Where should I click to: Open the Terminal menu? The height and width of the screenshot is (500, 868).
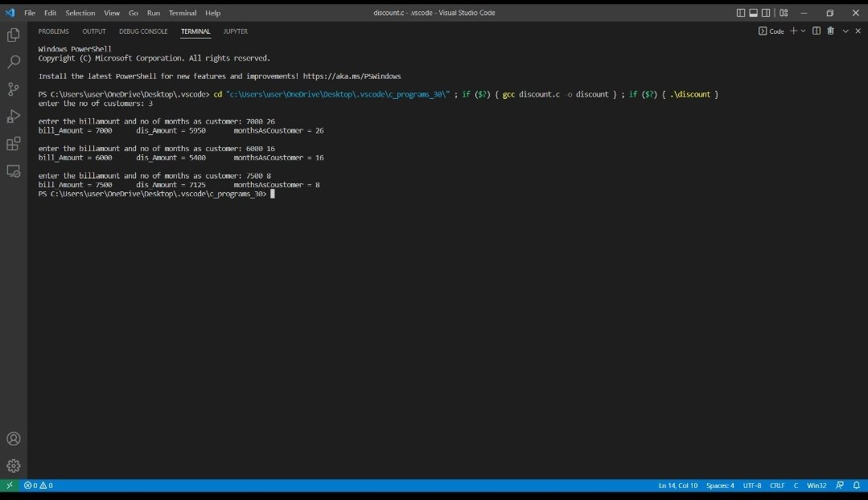[x=183, y=13]
